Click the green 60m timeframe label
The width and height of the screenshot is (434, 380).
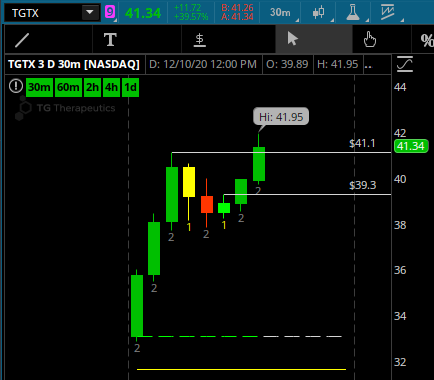pyautogui.click(x=68, y=87)
